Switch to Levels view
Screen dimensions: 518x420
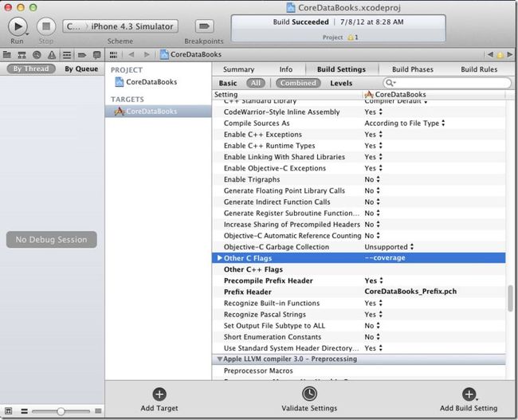(341, 83)
